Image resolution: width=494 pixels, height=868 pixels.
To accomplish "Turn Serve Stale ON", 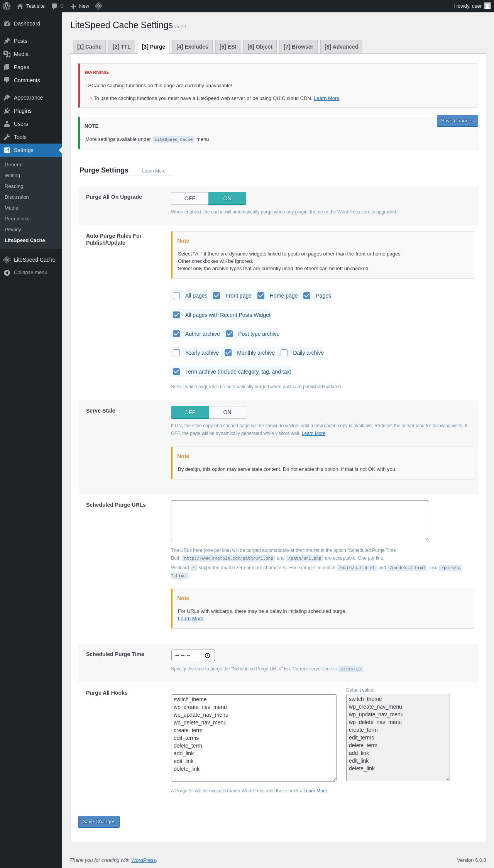I will [x=227, y=412].
